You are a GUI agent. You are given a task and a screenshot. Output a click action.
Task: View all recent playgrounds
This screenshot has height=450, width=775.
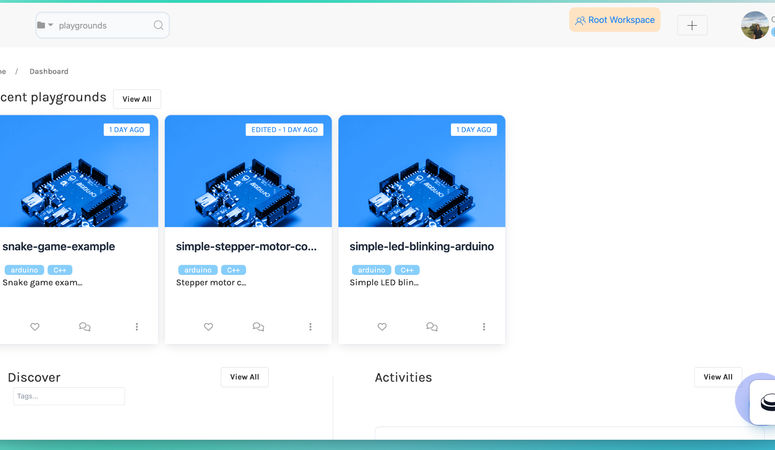click(137, 99)
